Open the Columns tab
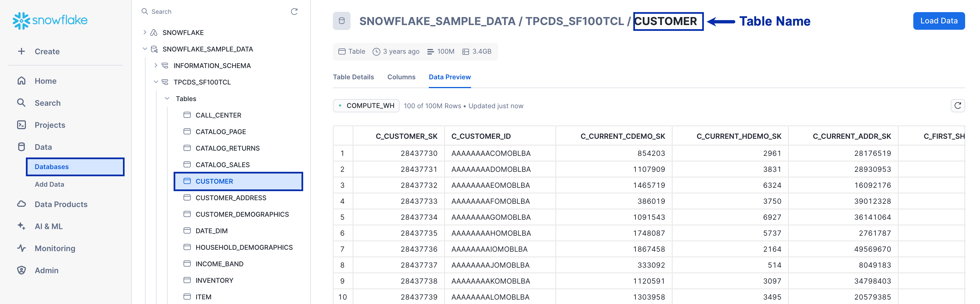This screenshot has width=980, height=304. tap(401, 77)
